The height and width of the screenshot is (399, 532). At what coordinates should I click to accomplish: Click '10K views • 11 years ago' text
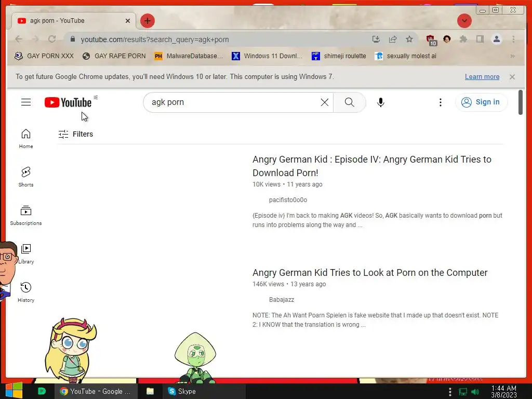287,184
